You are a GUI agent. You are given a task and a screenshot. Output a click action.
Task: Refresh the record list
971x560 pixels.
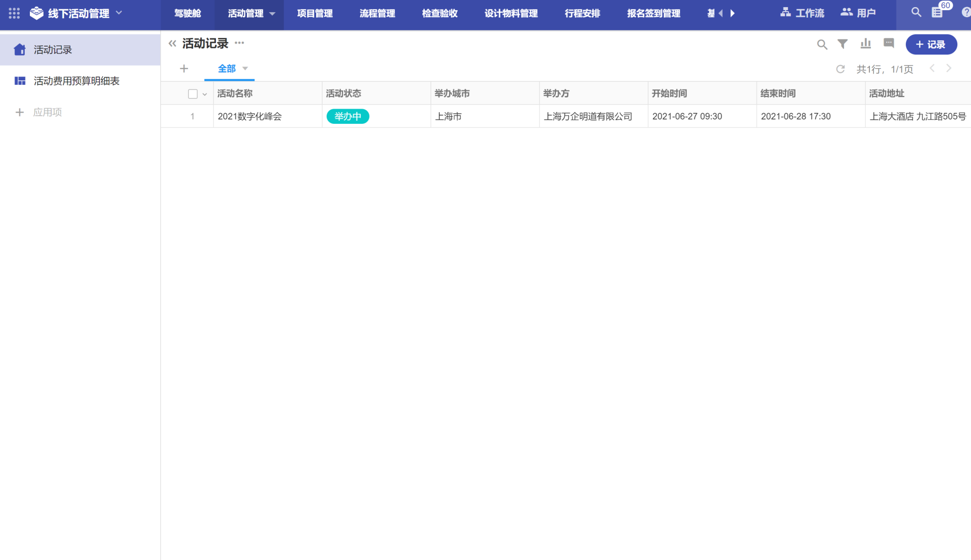841,69
